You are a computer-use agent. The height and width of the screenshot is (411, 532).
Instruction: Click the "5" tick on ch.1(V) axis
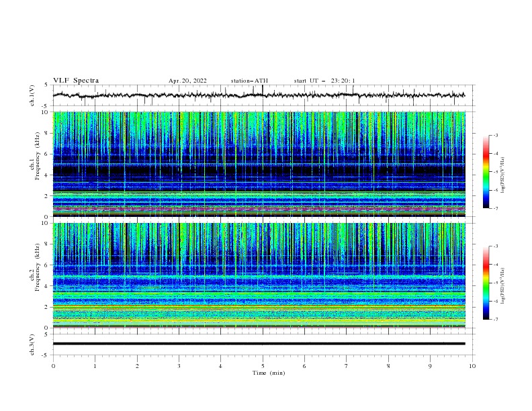(47, 85)
